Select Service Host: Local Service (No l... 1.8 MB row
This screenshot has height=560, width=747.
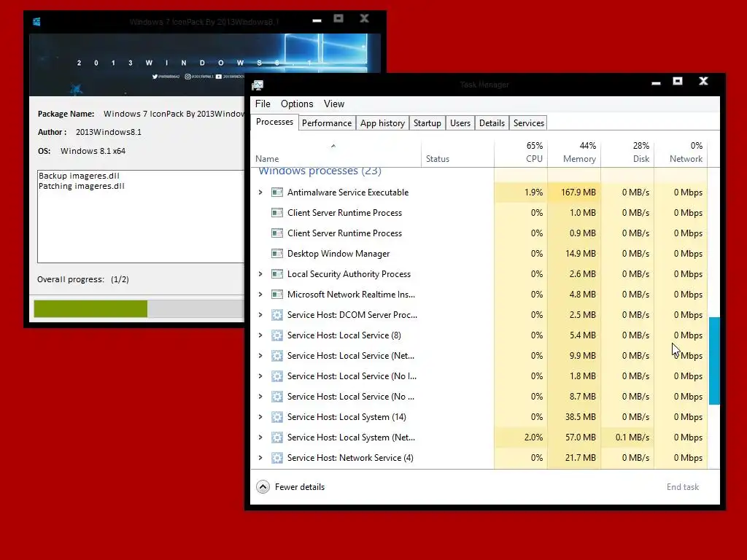tap(479, 376)
